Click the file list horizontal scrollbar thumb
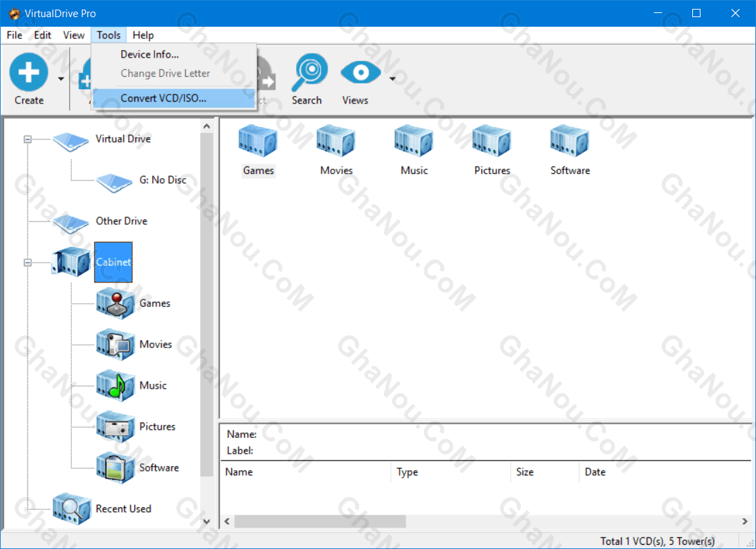Image resolution: width=756 pixels, height=549 pixels. click(320, 522)
